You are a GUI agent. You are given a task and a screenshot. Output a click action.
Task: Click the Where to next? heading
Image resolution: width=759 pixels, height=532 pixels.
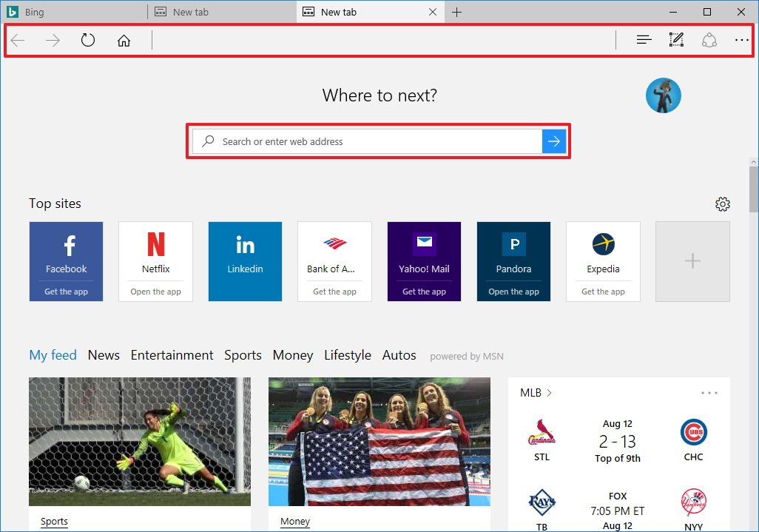(x=379, y=95)
